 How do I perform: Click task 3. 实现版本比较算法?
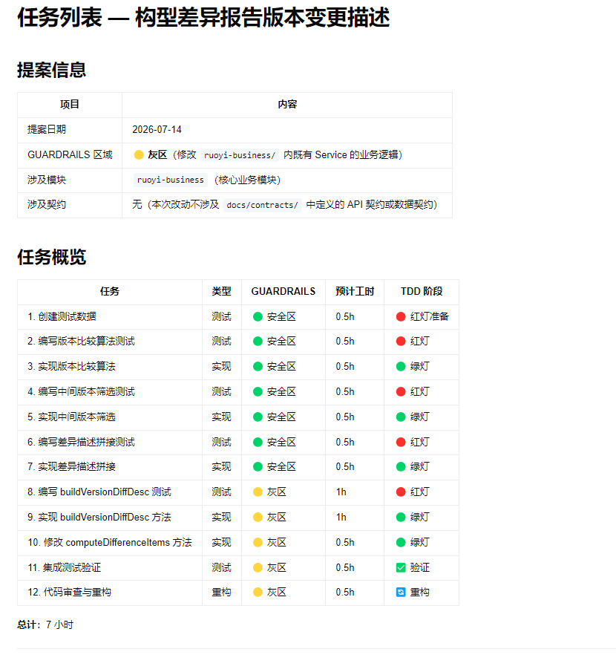pyautogui.click(x=71, y=366)
